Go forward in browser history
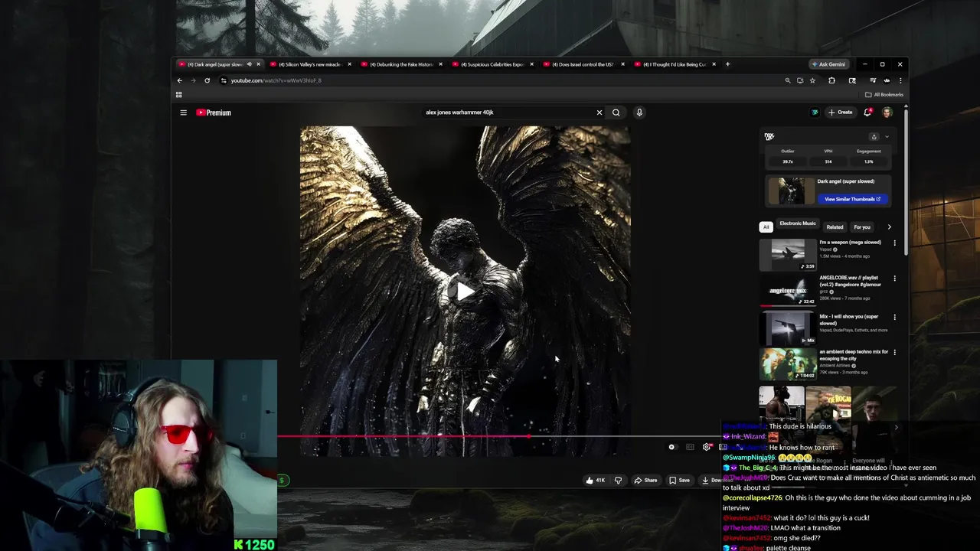 tap(193, 80)
